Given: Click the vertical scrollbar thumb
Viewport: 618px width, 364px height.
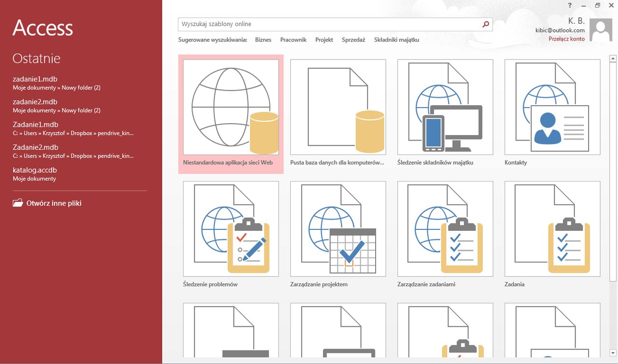Looking at the screenshot, I should point(613,171).
